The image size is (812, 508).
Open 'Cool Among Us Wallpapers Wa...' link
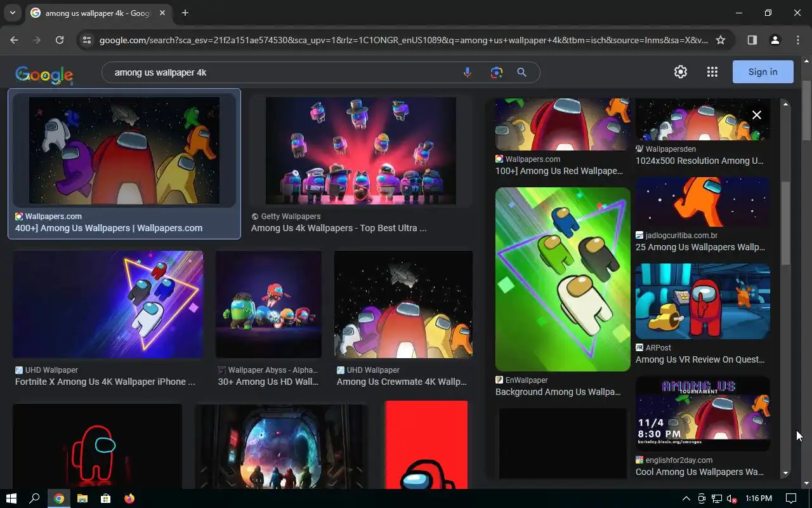tap(700, 472)
